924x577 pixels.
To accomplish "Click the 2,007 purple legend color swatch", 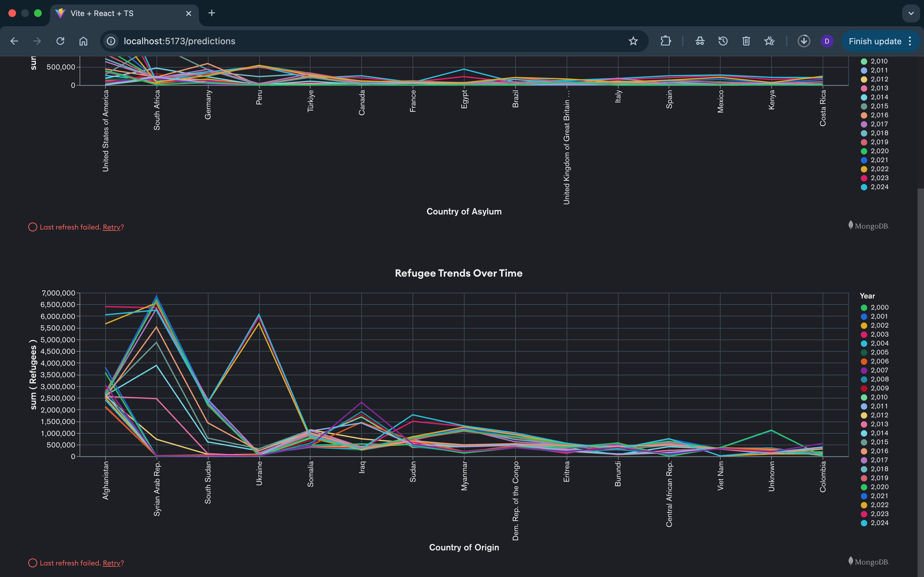I will pyautogui.click(x=864, y=370).
